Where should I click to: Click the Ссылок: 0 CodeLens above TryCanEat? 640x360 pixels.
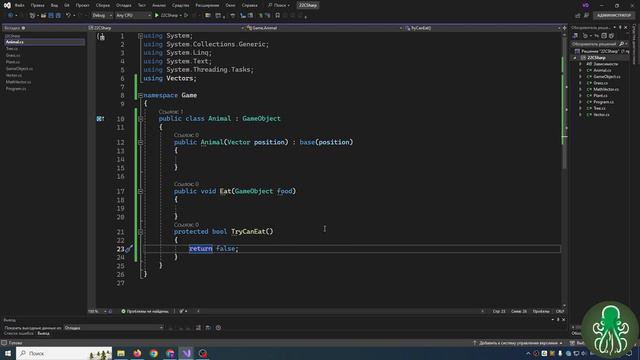tap(186, 224)
